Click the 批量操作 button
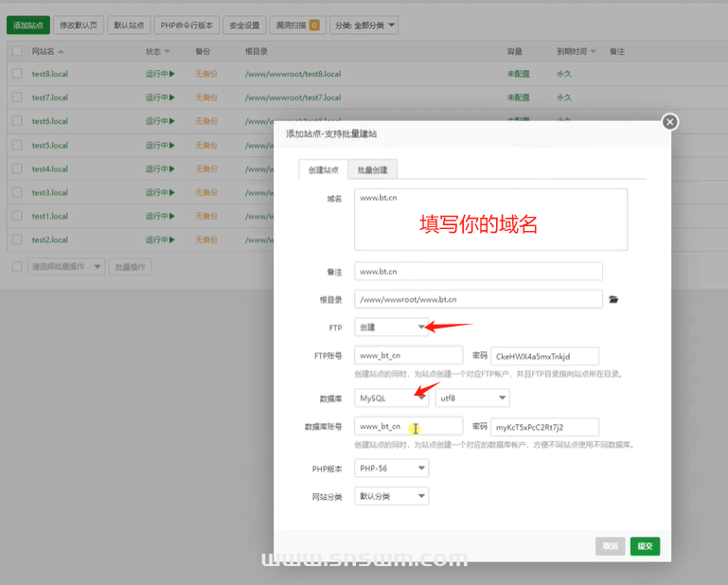This screenshot has height=585, width=728. (x=130, y=267)
